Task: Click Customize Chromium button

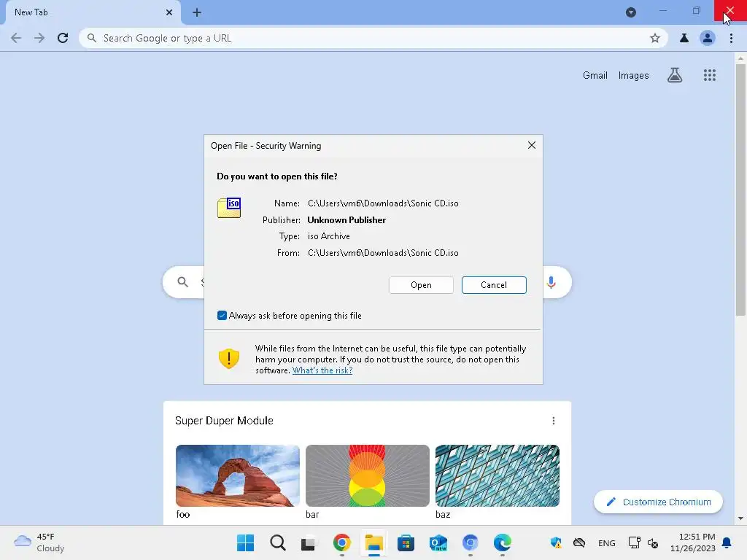Action: (659, 502)
